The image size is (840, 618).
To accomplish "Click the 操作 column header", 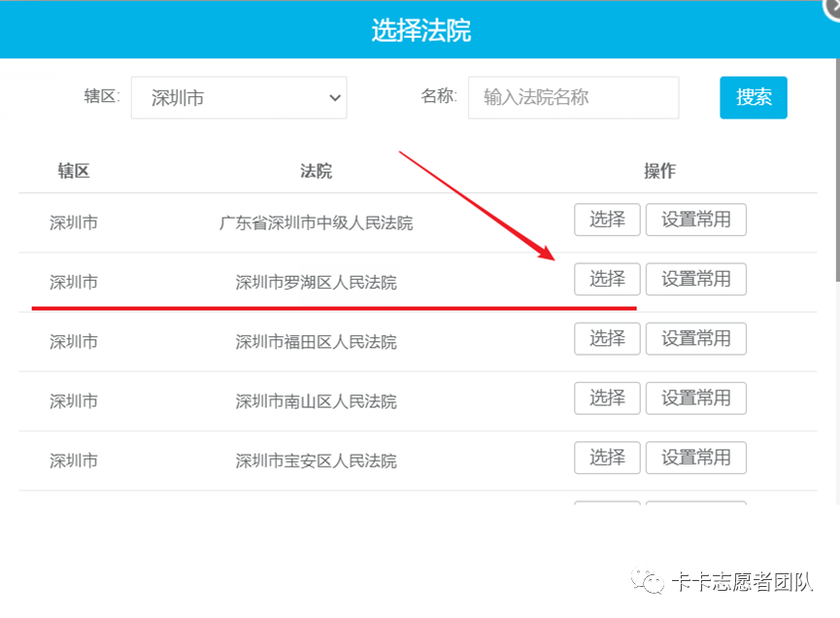I will tap(659, 172).
